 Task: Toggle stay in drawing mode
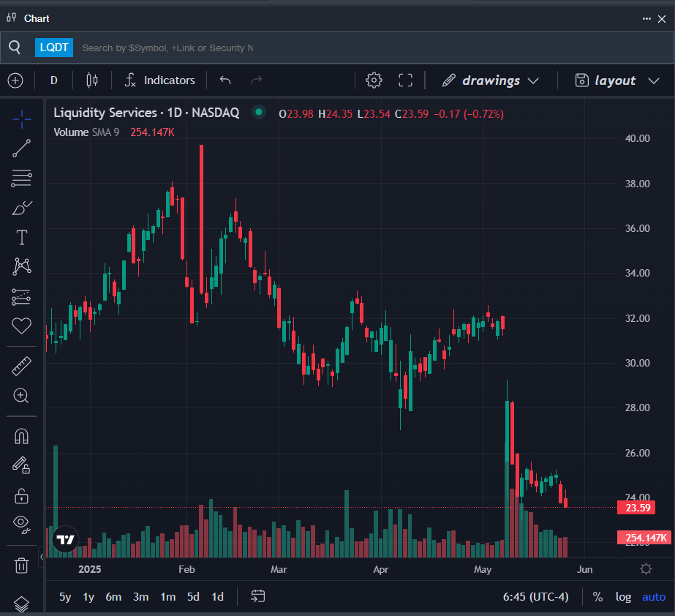(21, 465)
